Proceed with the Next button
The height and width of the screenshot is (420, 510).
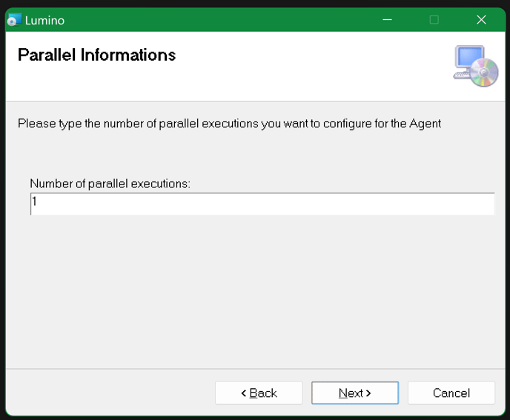355,393
